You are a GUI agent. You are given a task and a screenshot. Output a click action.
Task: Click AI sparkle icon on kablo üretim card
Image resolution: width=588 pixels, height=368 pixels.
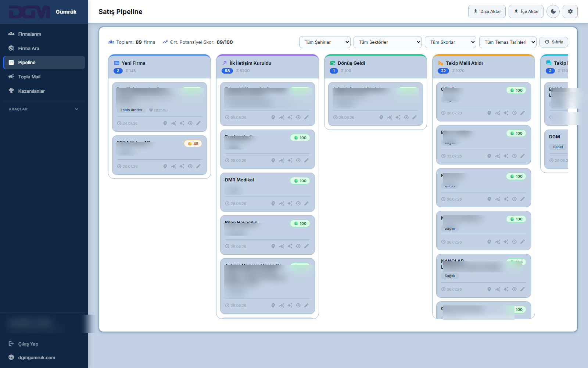182,123
